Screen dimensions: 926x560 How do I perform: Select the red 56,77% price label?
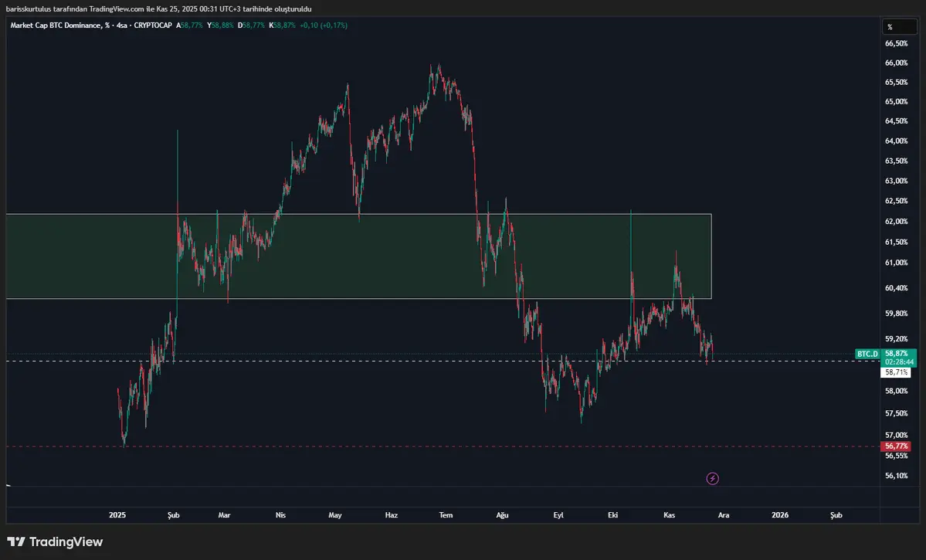point(895,446)
